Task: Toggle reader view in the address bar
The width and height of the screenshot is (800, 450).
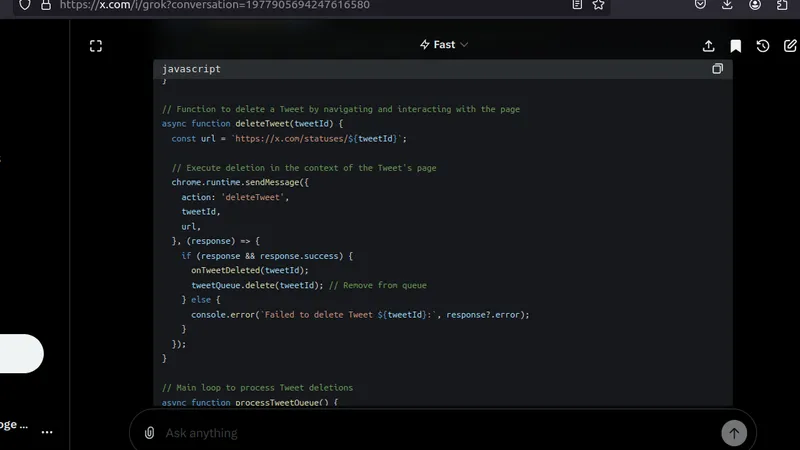Action: pos(578,5)
